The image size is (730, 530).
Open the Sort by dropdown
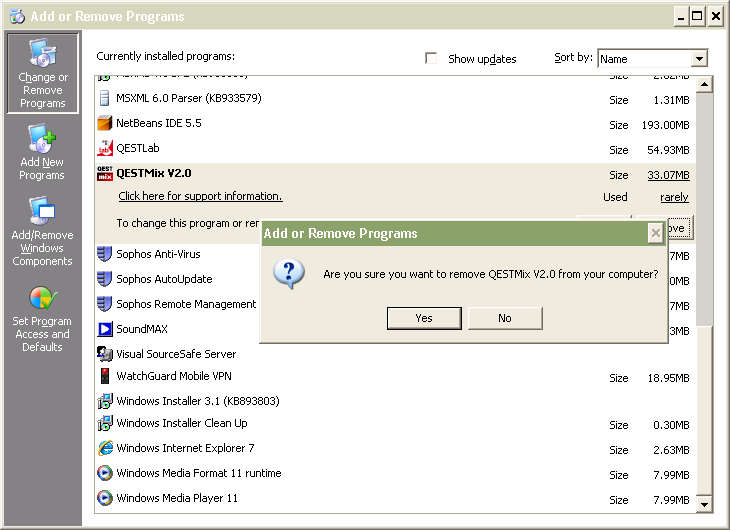pyautogui.click(x=699, y=59)
